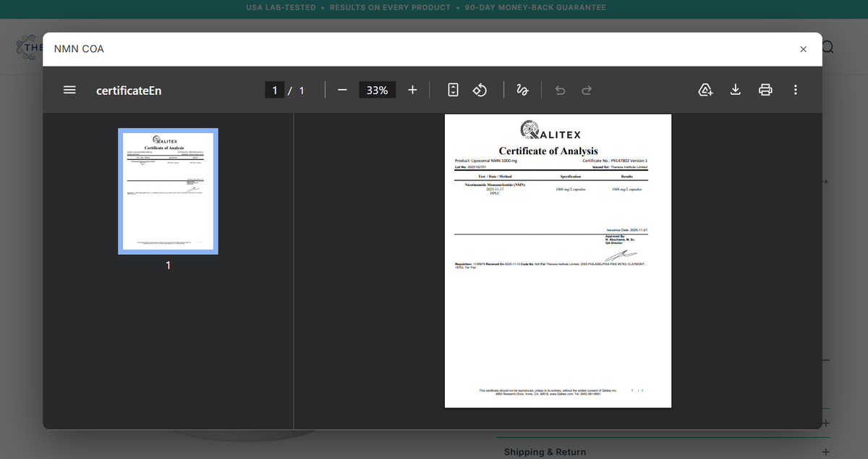Click the fit to page icon
The width and height of the screenshot is (868, 459).
[453, 90]
